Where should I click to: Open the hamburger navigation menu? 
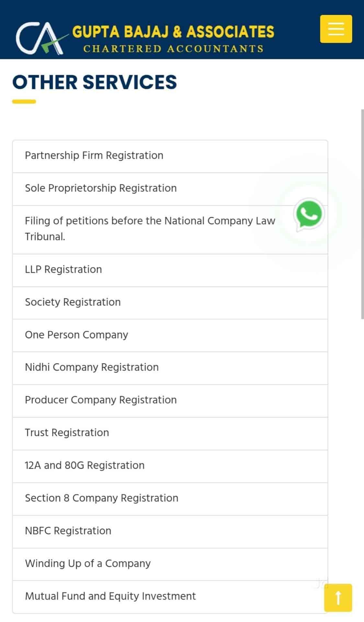pyautogui.click(x=336, y=29)
